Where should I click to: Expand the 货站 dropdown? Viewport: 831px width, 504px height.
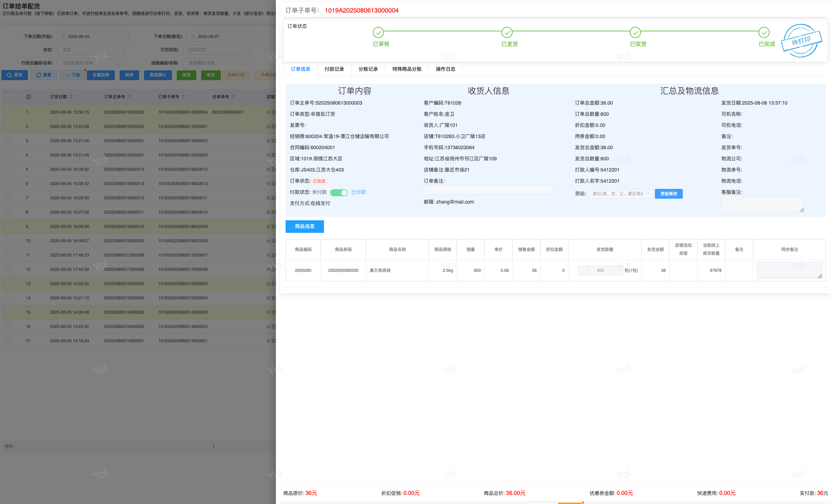click(620, 194)
